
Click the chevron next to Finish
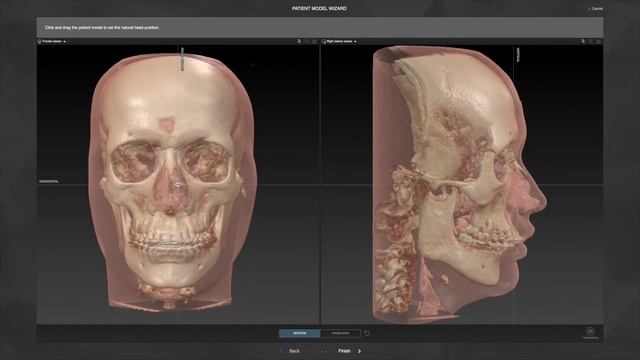click(359, 351)
